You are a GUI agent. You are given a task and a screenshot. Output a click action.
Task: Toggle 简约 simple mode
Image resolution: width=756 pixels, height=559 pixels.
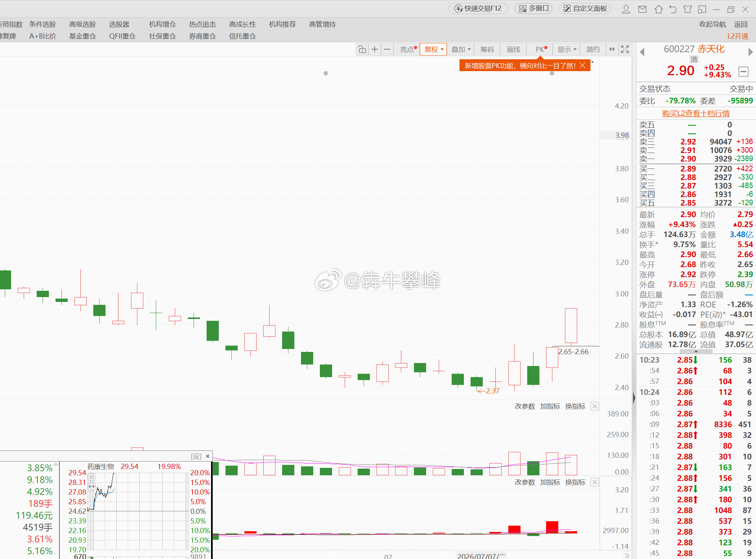593,49
